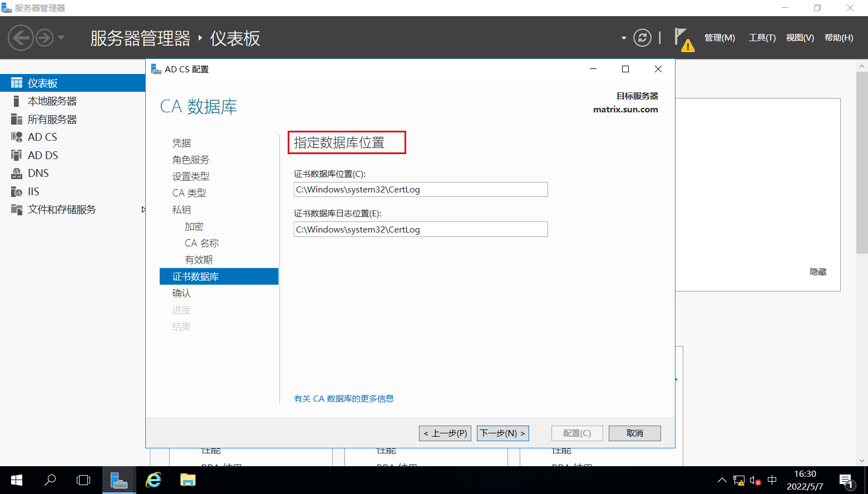The height and width of the screenshot is (494, 868).
Task: Click the 证书数据库位置 path field
Action: tap(421, 189)
